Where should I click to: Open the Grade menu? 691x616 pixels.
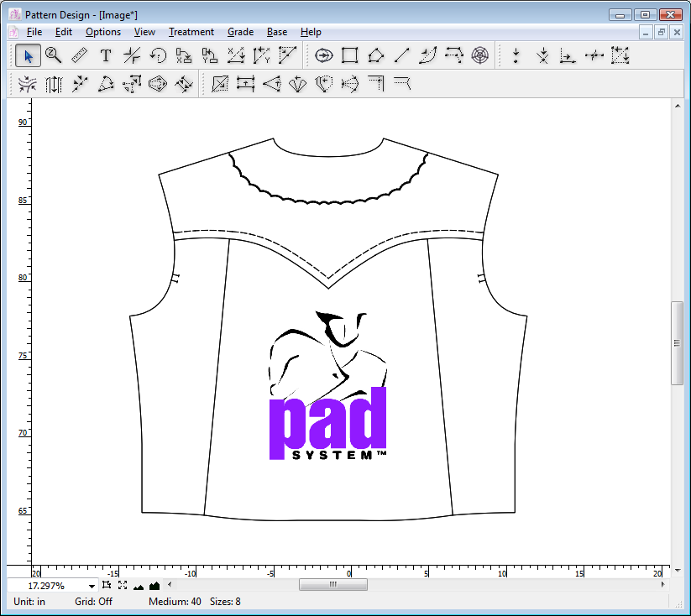[x=240, y=32]
